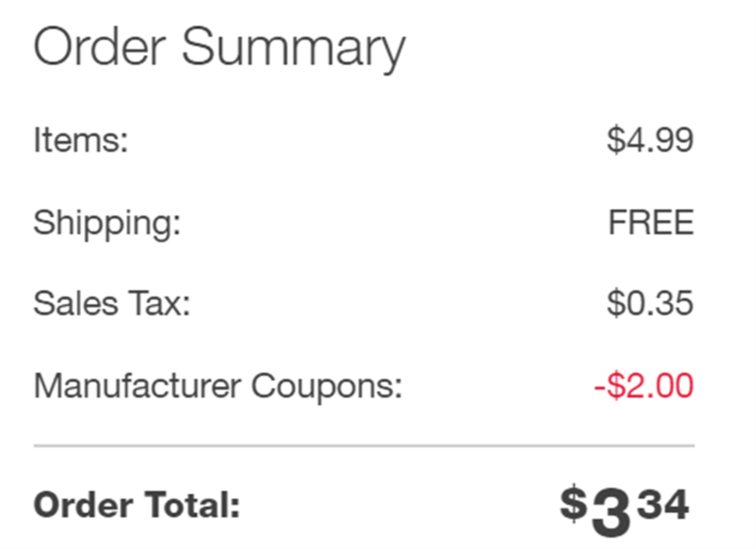Viewport: 756px width, 549px height.
Task: Click the horizontal divider above Order Total
Action: pyautogui.click(x=364, y=446)
